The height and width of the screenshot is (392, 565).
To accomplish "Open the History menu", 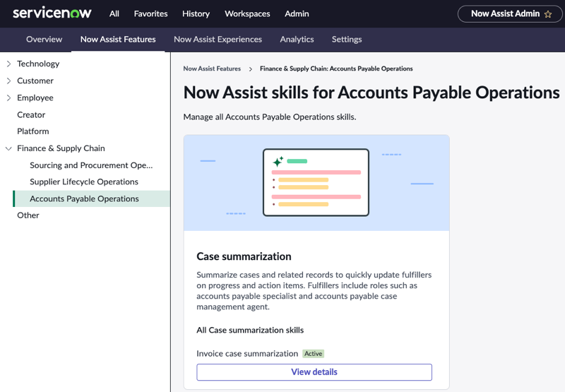I will (196, 13).
